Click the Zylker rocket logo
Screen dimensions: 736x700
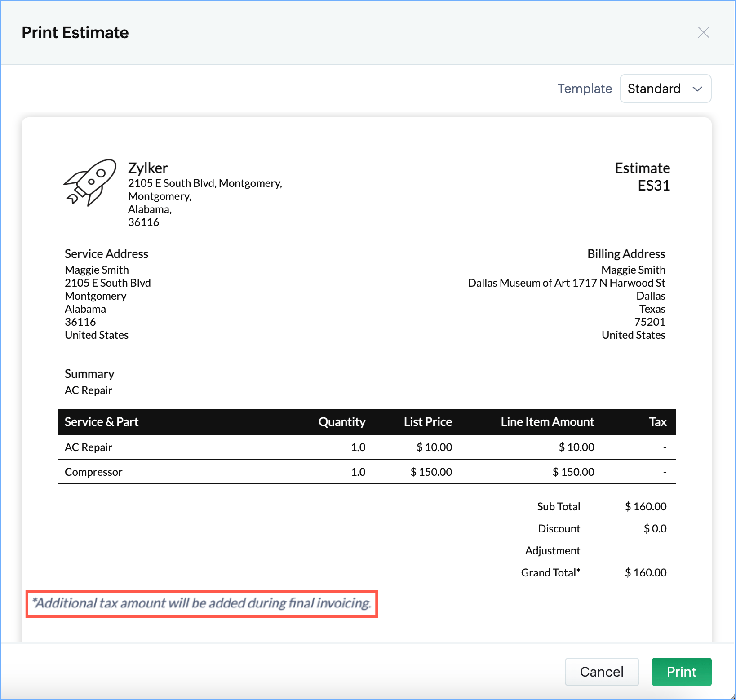[90, 182]
